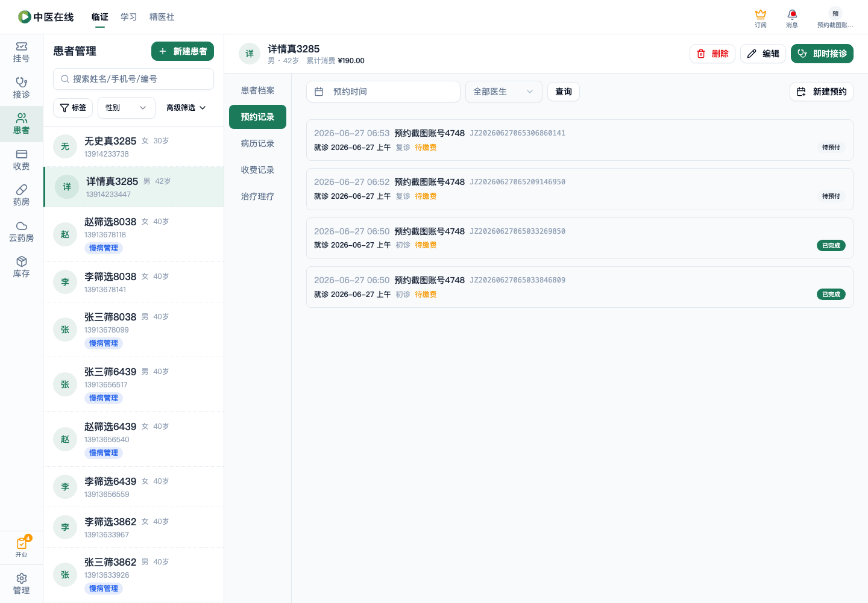Click 张 avatar of 张三筛8038

pos(65,330)
